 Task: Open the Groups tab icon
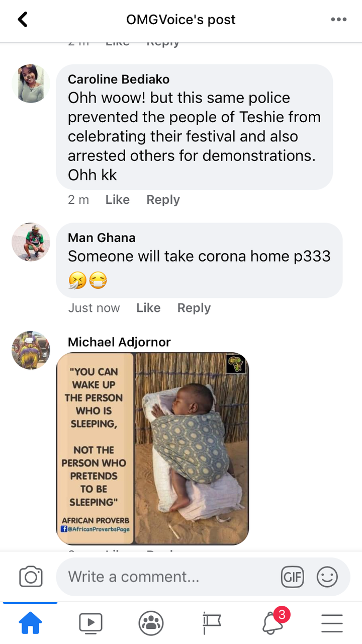(151, 624)
